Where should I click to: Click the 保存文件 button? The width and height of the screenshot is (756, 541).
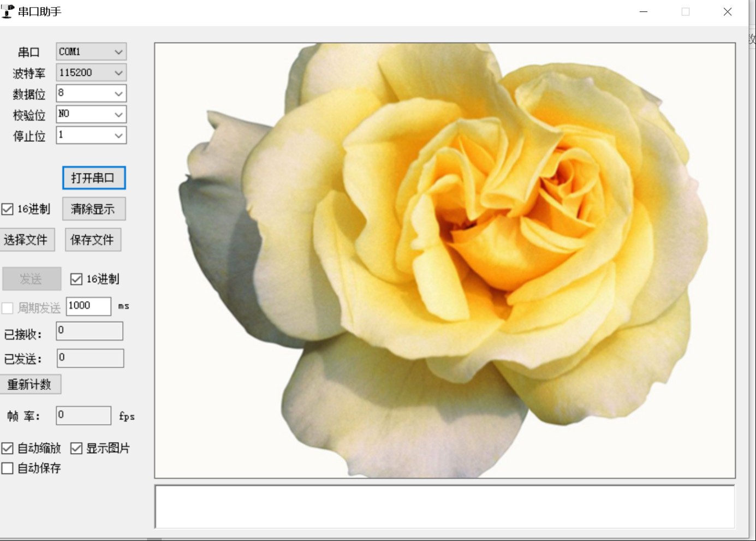(x=93, y=240)
